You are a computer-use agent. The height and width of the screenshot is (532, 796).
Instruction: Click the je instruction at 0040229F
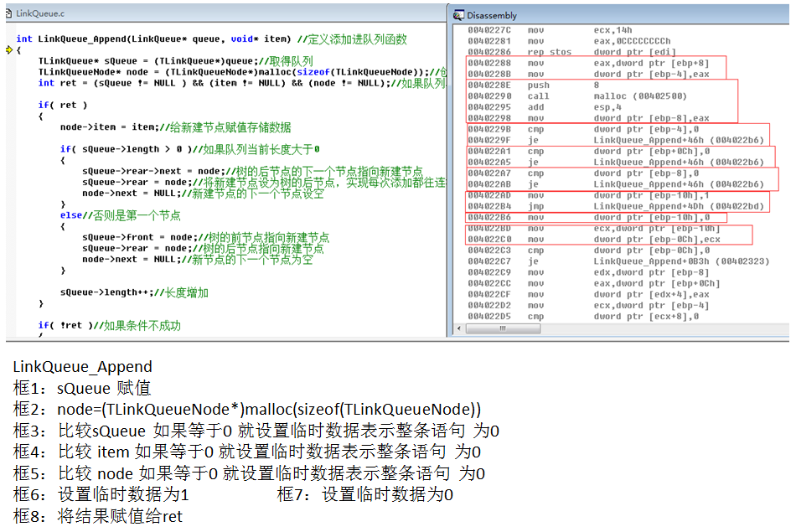pos(616,140)
